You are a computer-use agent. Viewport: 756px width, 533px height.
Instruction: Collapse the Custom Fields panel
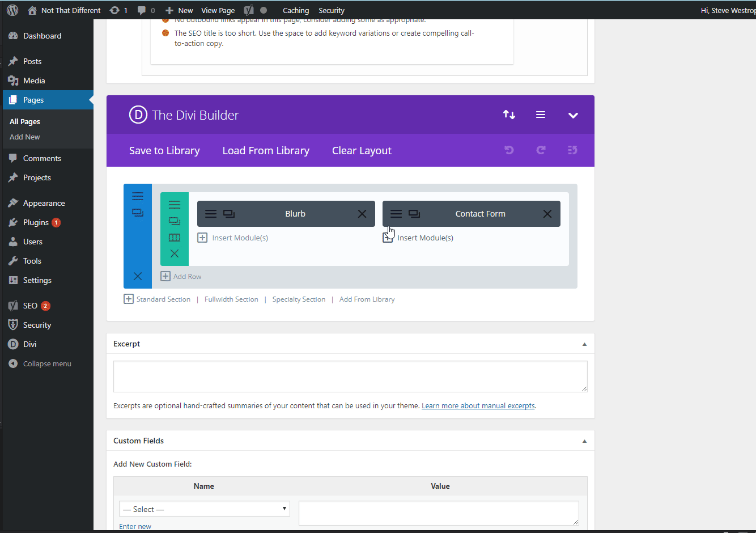pyautogui.click(x=584, y=441)
